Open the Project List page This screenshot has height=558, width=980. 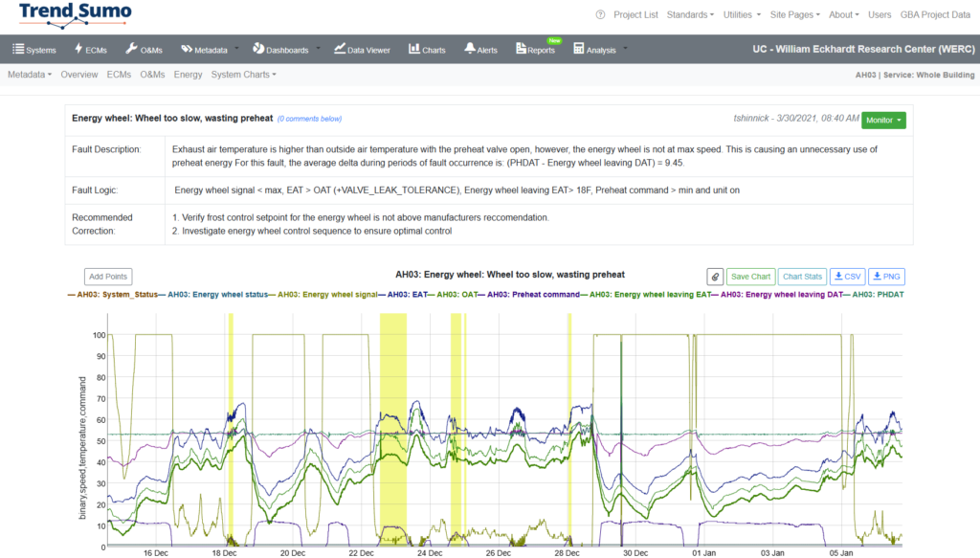point(635,14)
